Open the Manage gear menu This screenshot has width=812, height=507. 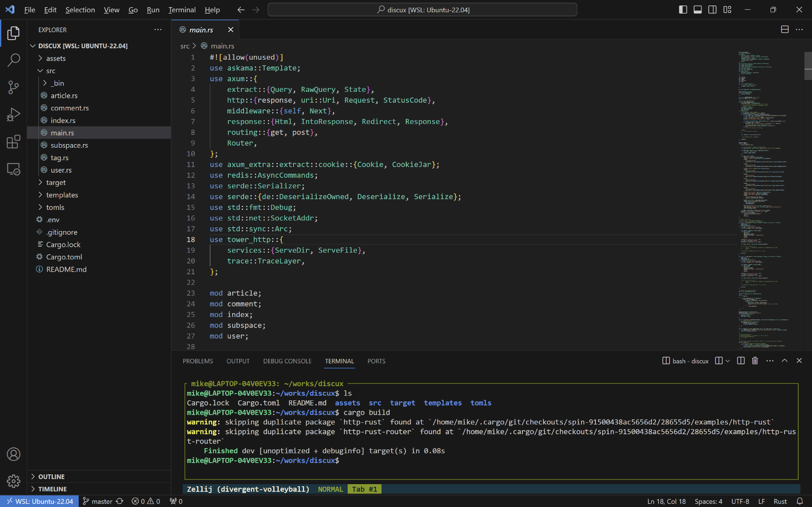point(14,481)
